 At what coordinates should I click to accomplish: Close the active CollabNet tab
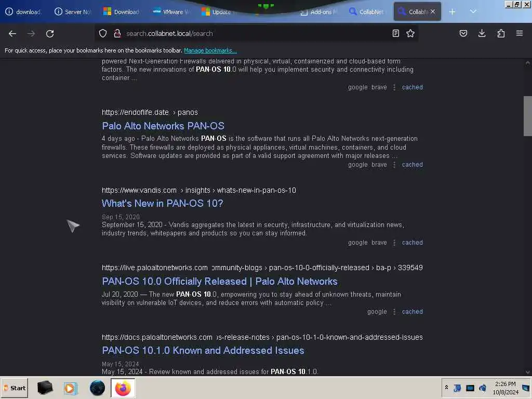433,11
